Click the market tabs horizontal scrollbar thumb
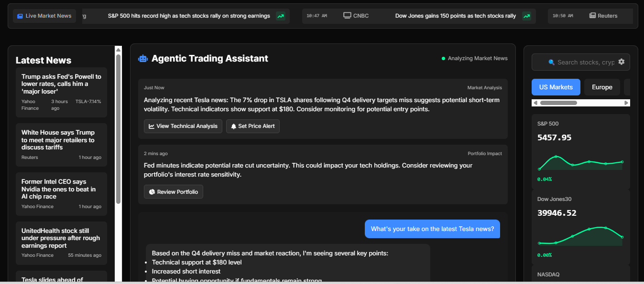 tap(558, 103)
